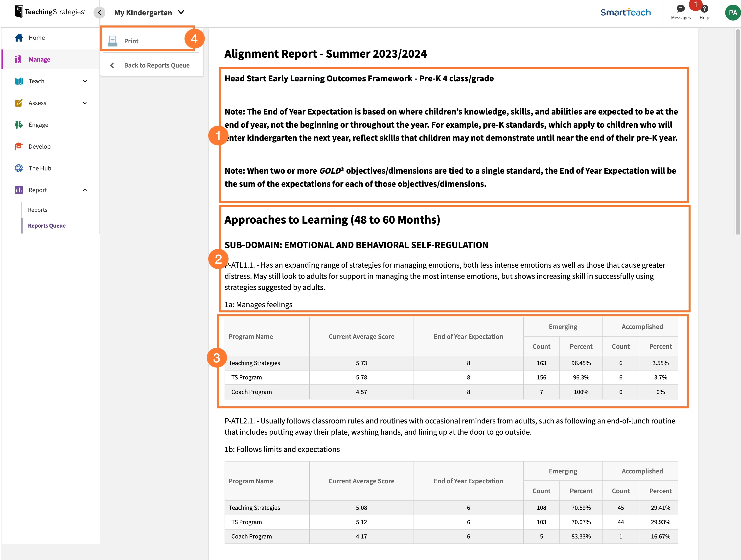741x560 pixels.
Task: Open the Engage section icon
Action: (19, 125)
